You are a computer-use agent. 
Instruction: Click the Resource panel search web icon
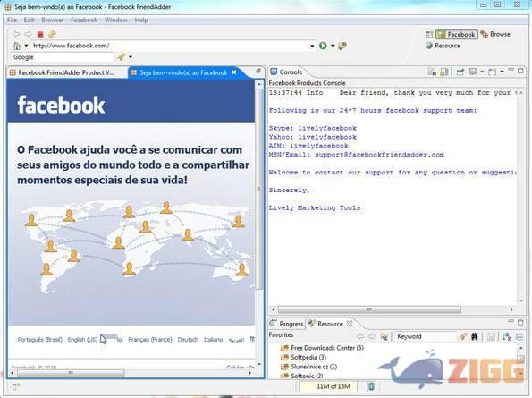tap(384, 336)
